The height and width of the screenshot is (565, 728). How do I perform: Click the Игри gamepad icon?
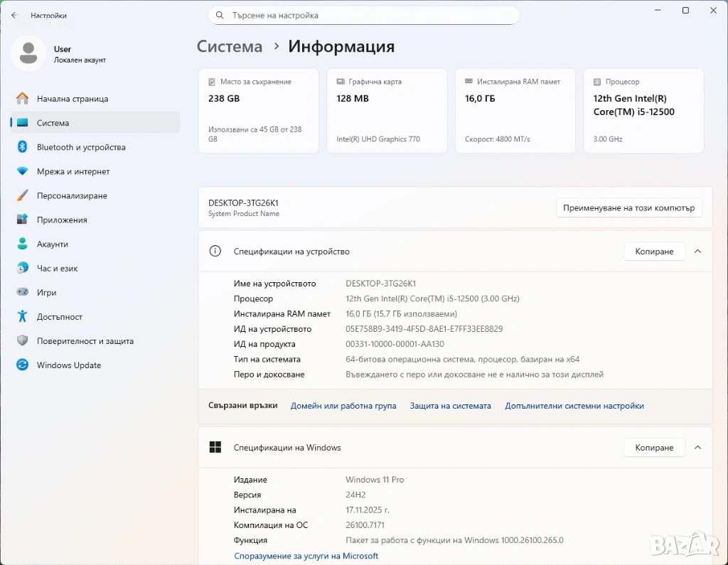click(23, 292)
